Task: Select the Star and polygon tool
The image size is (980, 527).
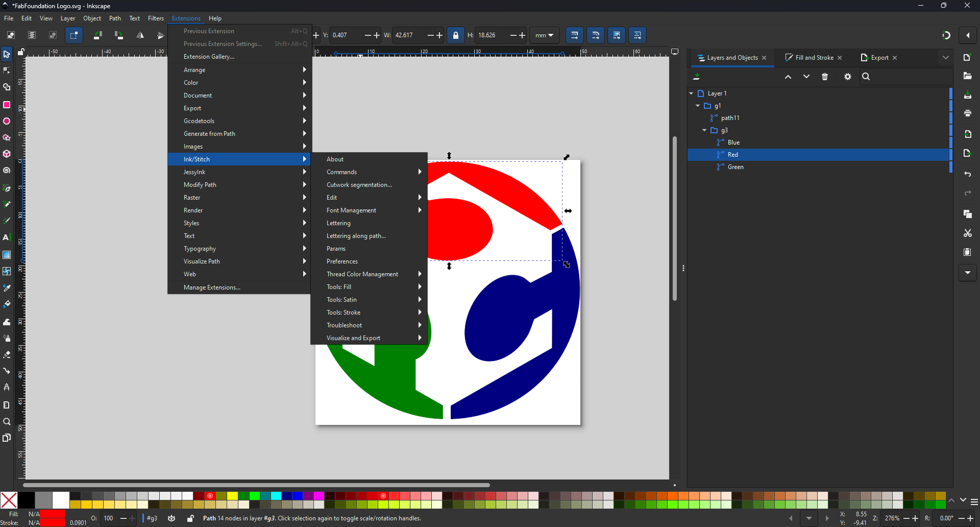Action: tap(7, 138)
